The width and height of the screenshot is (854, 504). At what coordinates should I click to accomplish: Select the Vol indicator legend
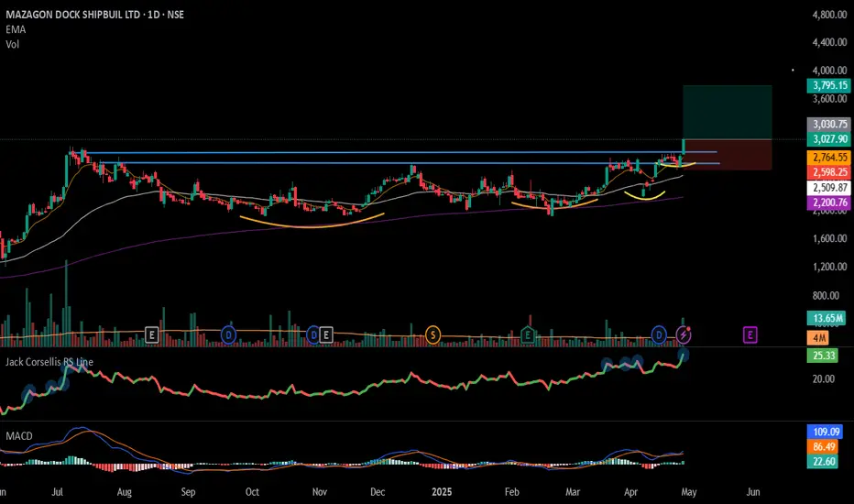(x=13, y=44)
